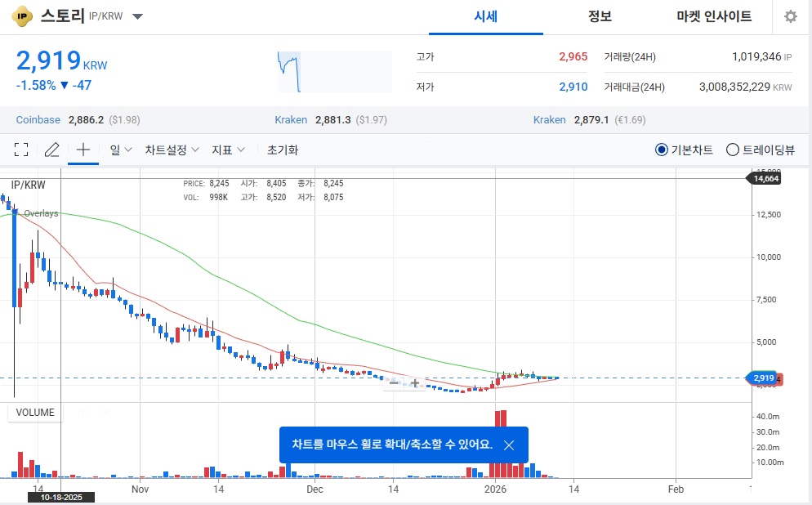812x505 pixels.
Task: Select the 기본차트 radio option
Action: pos(662,150)
